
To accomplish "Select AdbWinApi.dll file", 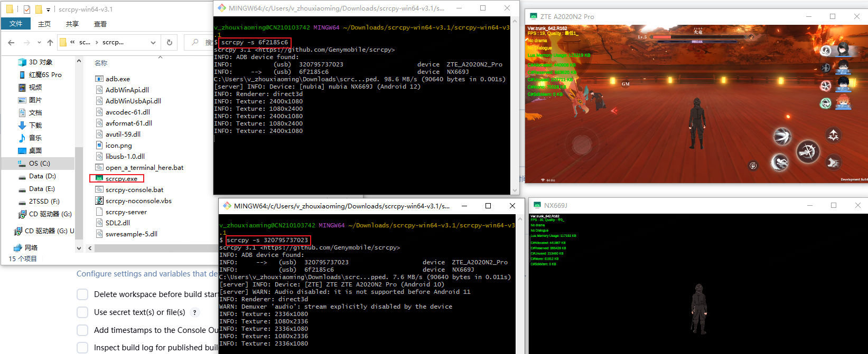I will click(x=127, y=90).
